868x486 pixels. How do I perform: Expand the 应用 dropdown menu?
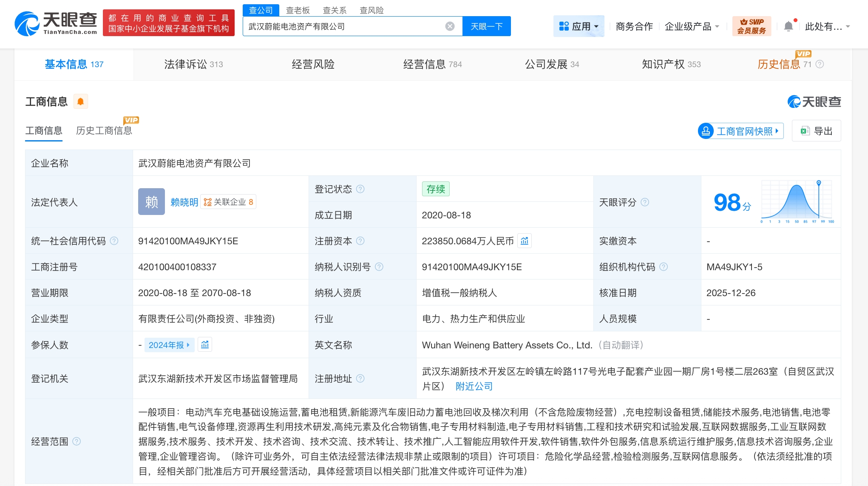click(x=579, y=26)
